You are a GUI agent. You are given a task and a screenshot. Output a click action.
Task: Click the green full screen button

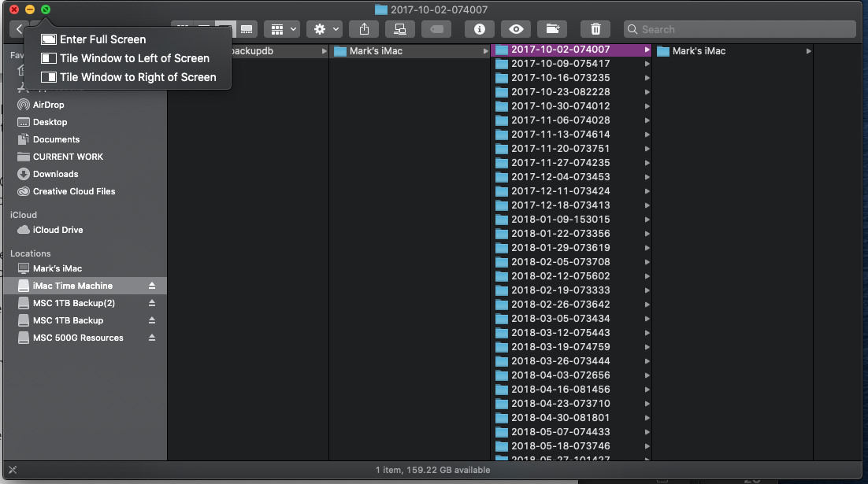46,9
